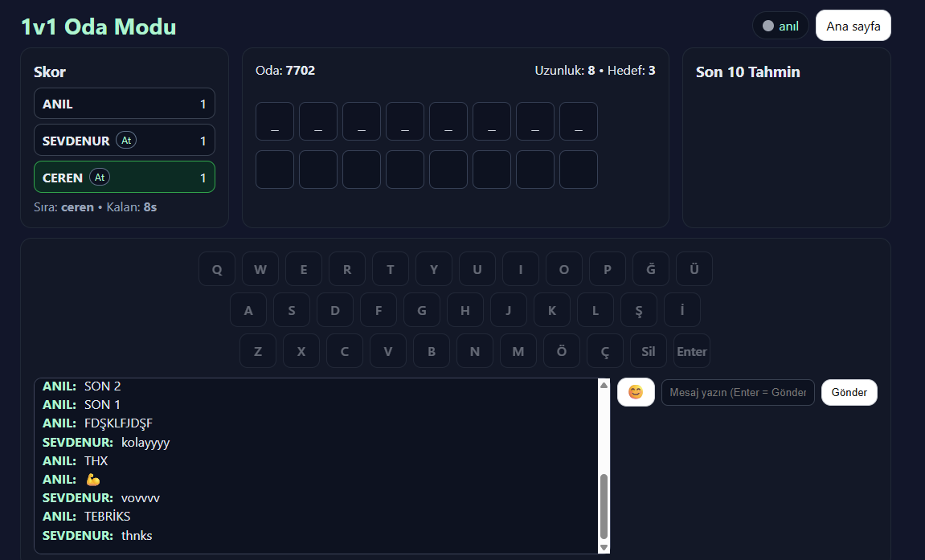The height and width of the screenshot is (560, 925).
Task: Tap the Ö key on the keyboard
Action: click(x=562, y=351)
